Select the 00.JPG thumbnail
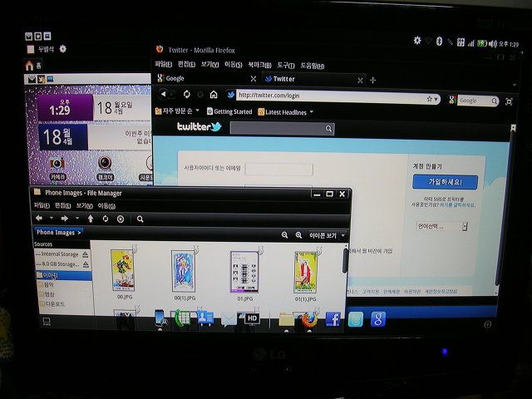 click(123, 270)
